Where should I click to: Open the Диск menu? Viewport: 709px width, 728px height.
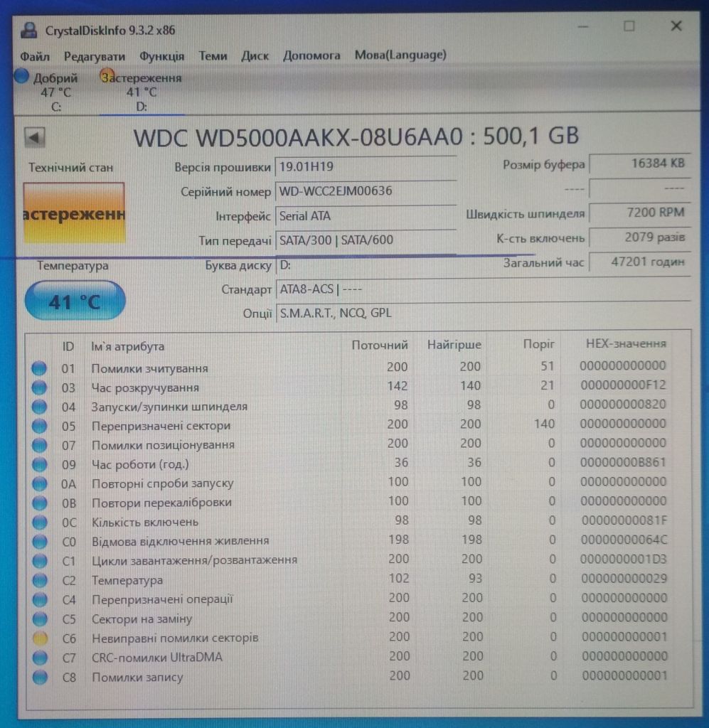point(255,55)
